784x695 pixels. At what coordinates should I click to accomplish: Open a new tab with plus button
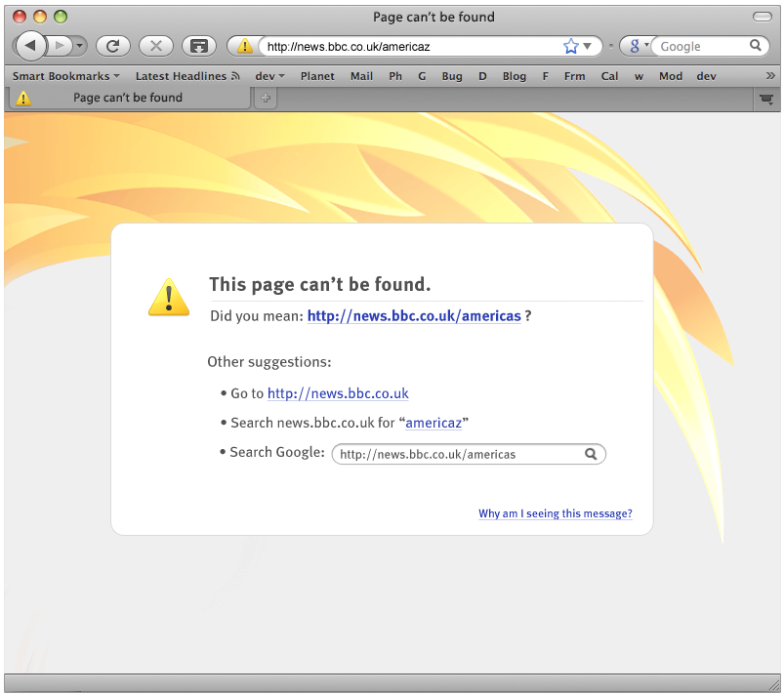[266, 98]
